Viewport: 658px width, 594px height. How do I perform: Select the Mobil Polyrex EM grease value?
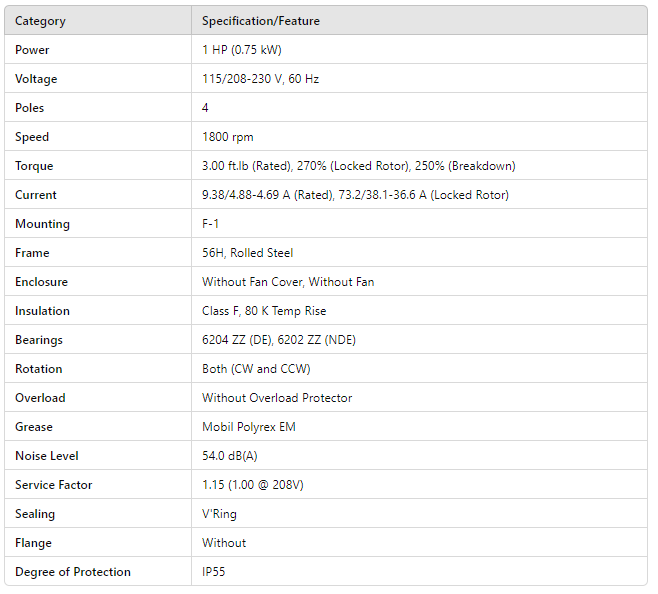point(249,427)
